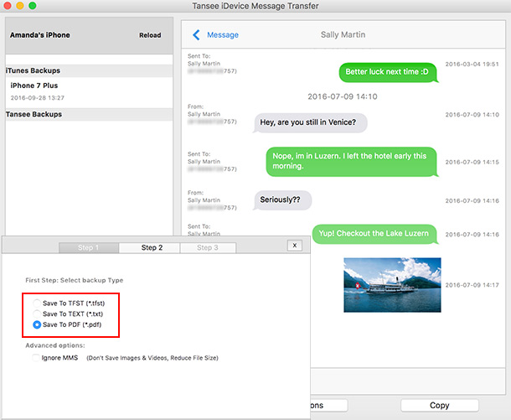
Task: Switch to the Step 1 tab
Action: pos(88,248)
